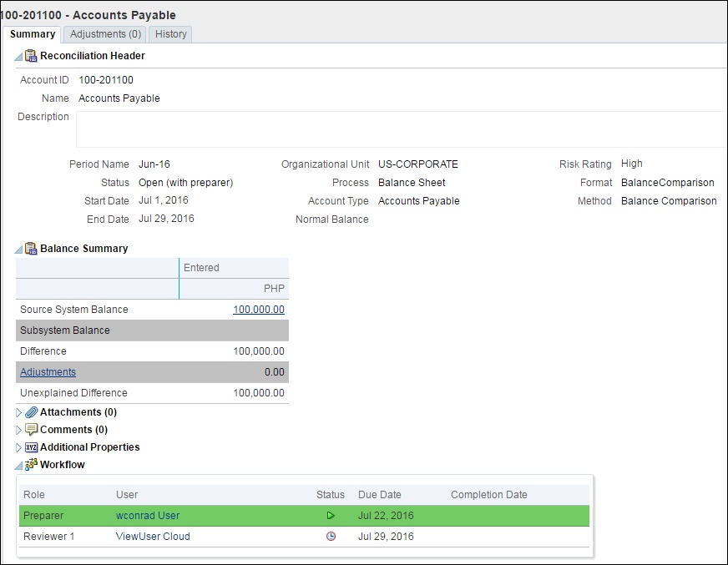Select the Summary tab
728x565 pixels.
[x=32, y=34]
